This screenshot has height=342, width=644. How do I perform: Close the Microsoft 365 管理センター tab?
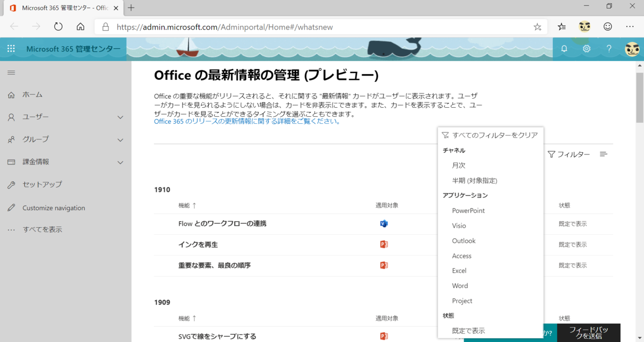116,8
